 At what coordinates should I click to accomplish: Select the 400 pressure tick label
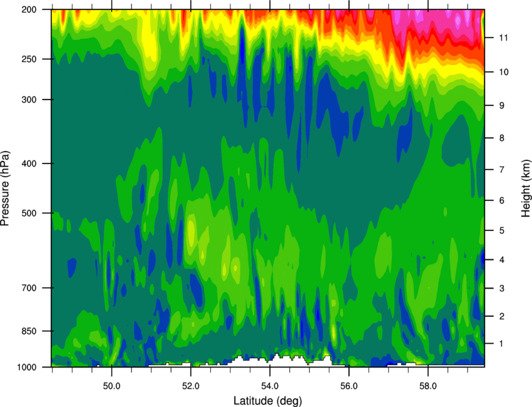coord(29,163)
